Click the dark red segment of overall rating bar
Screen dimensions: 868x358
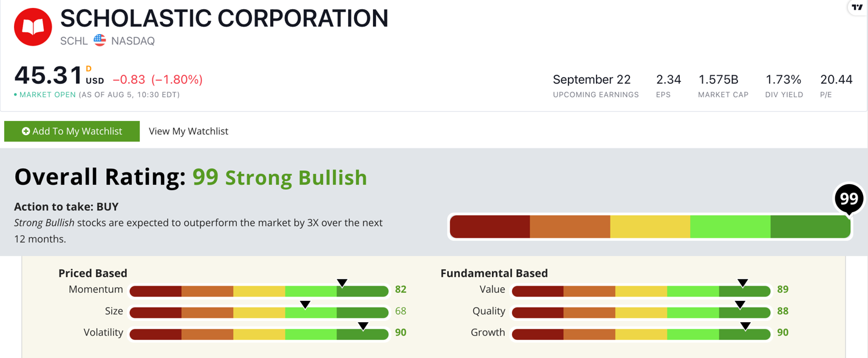pos(490,227)
